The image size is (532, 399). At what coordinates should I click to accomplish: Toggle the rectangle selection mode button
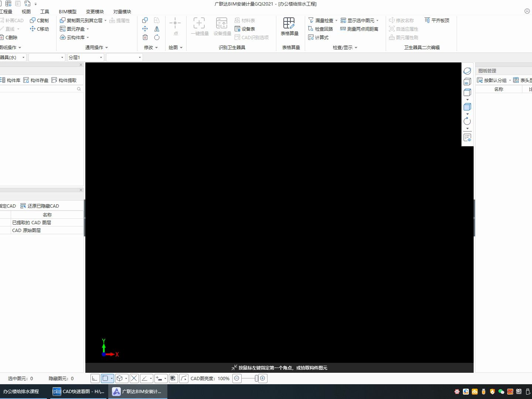click(105, 378)
